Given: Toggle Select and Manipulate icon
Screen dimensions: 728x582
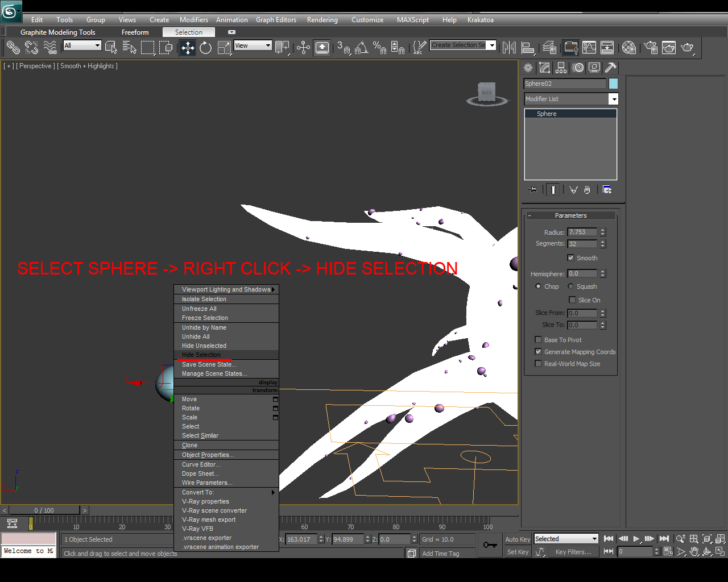Looking at the screenshot, I should coord(303,47).
